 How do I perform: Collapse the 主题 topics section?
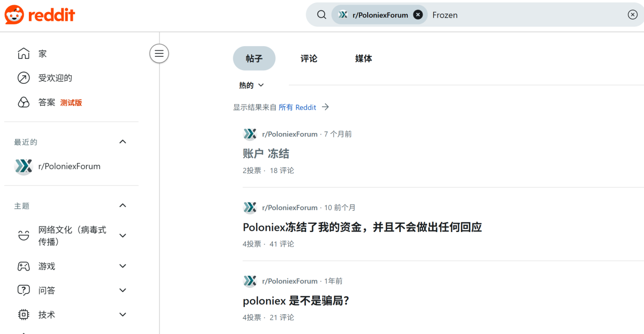tap(122, 206)
